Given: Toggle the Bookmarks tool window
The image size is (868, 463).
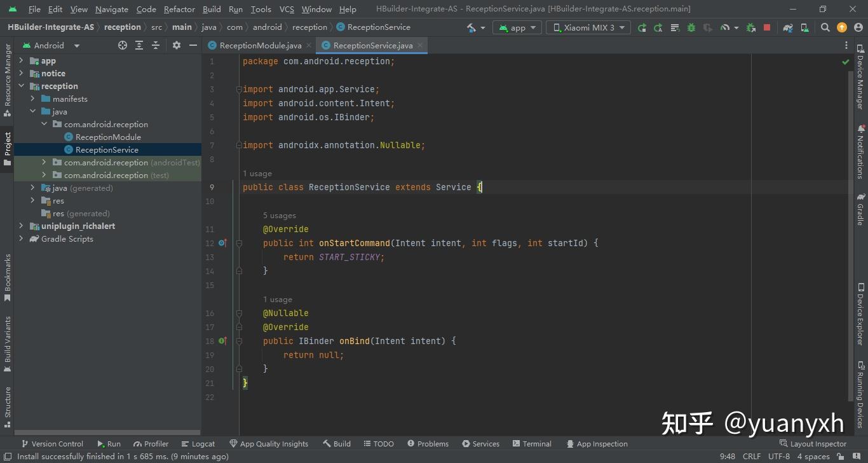Looking at the screenshot, I should pyautogui.click(x=7, y=278).
